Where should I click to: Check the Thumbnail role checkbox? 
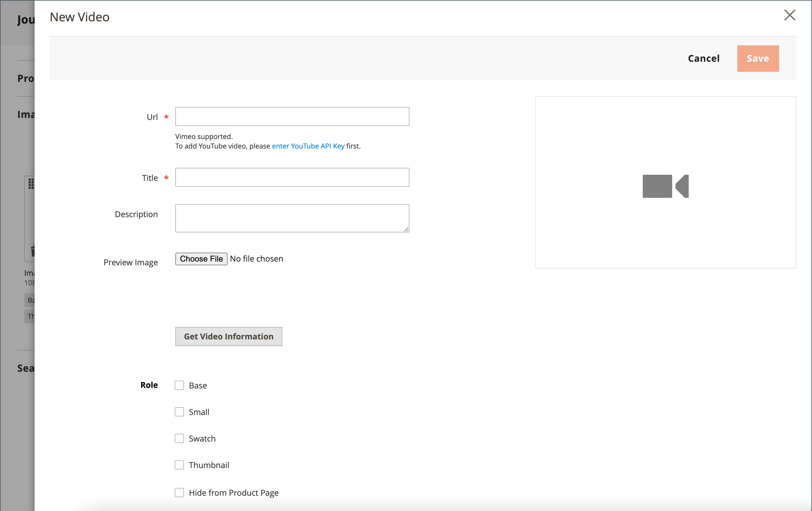pos(179,465)
